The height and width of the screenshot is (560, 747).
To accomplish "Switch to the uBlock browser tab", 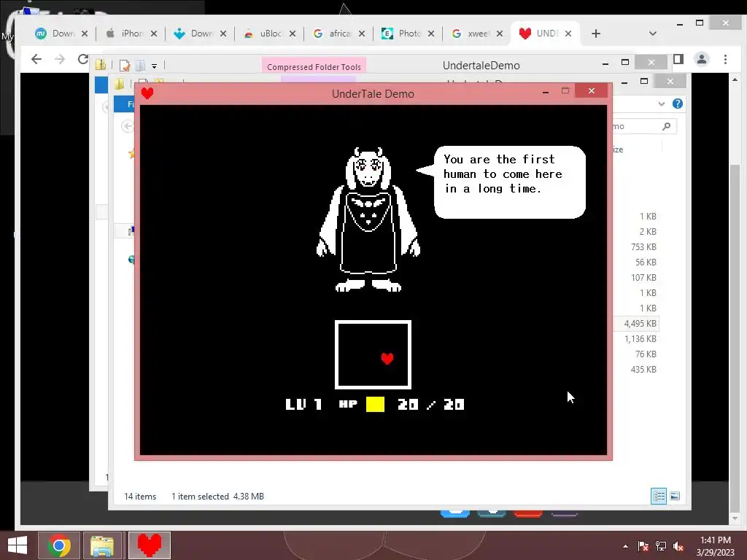I will click(x=269, y=34).
